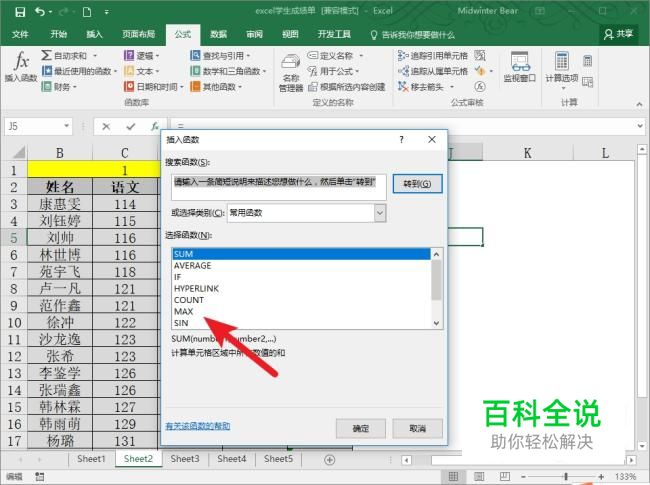Click the New document icon in title bar
650x485 pixels.
pyautogui.click(x=87, y=12)
